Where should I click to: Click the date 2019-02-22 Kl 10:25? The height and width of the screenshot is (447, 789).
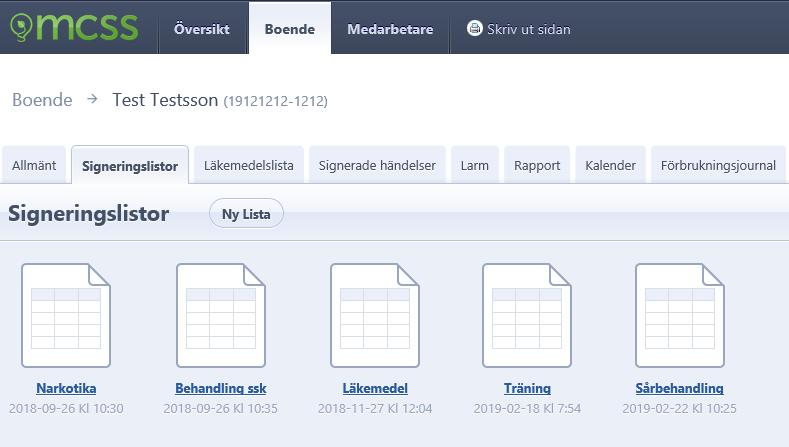[679, 408]
